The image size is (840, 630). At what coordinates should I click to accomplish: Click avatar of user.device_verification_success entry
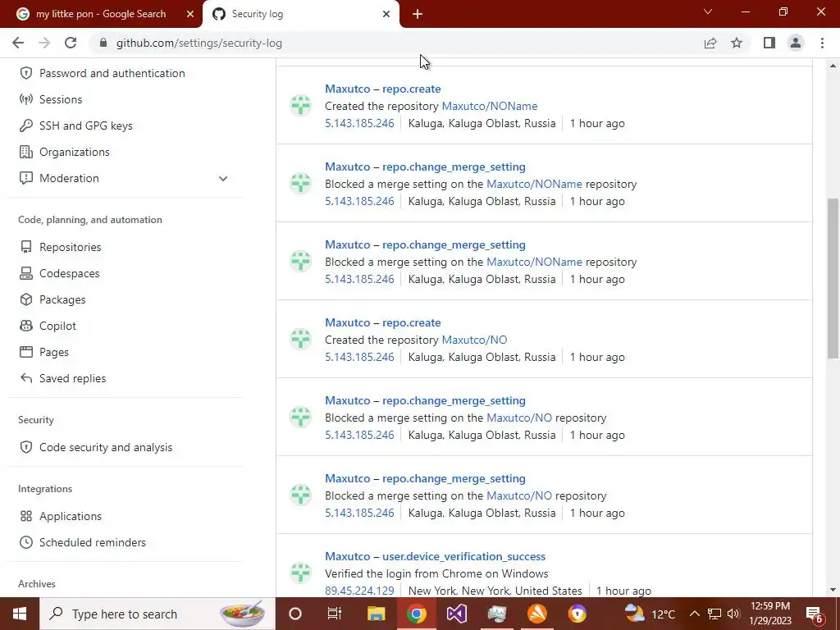coord(300,573)
